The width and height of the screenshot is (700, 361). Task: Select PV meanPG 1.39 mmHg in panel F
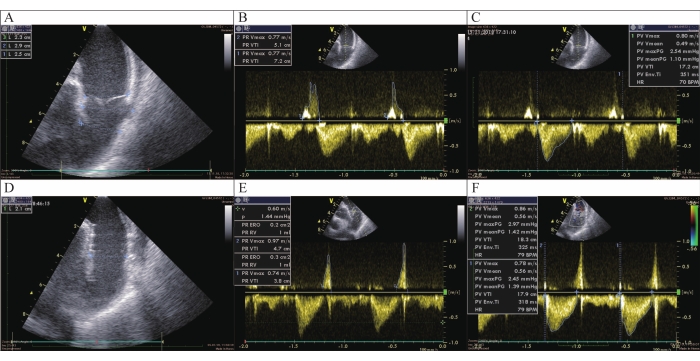502,286
